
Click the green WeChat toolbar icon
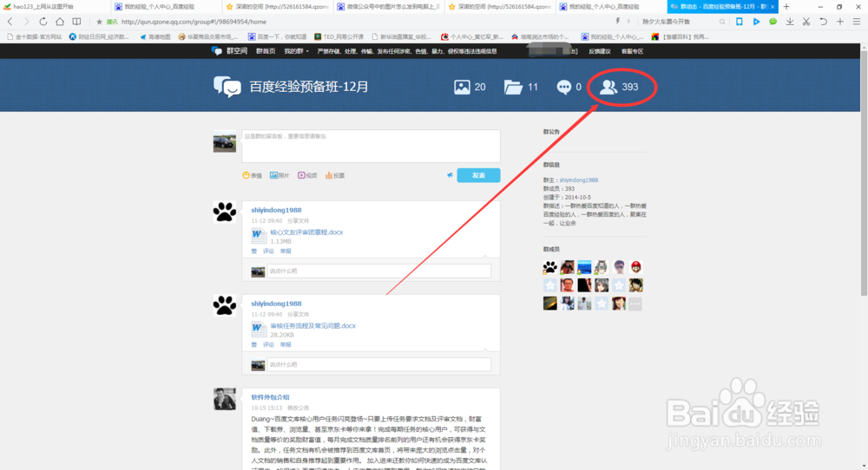(773, 22)
